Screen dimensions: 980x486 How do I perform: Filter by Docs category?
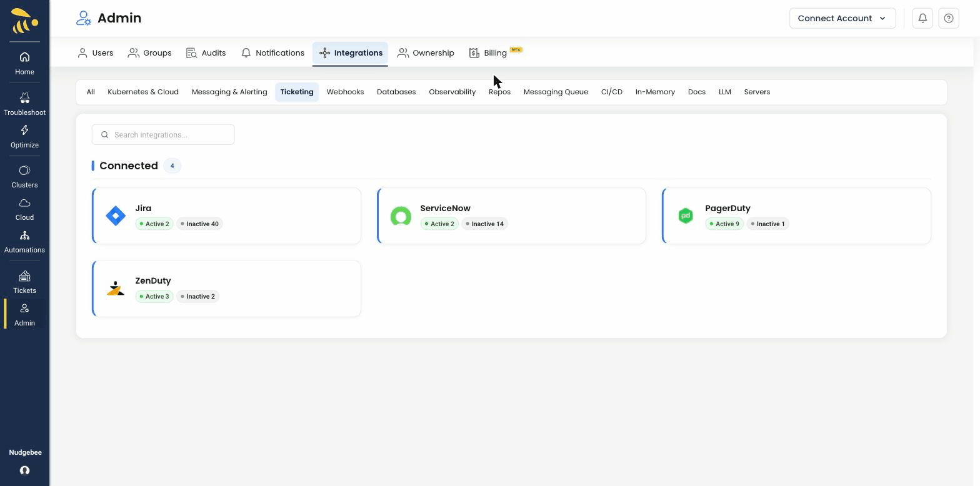pyautogui.click(x=697, y=92)
